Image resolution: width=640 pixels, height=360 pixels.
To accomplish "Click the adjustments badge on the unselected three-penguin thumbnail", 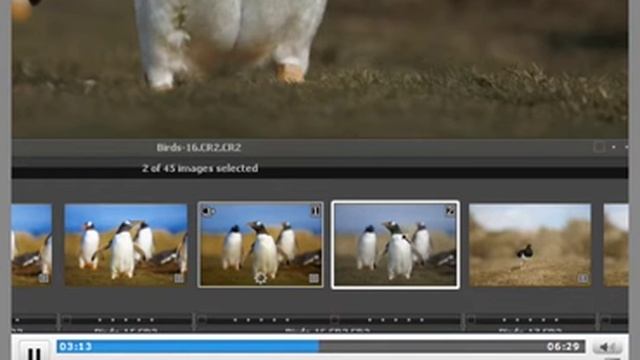I will (x=179, y=278).
